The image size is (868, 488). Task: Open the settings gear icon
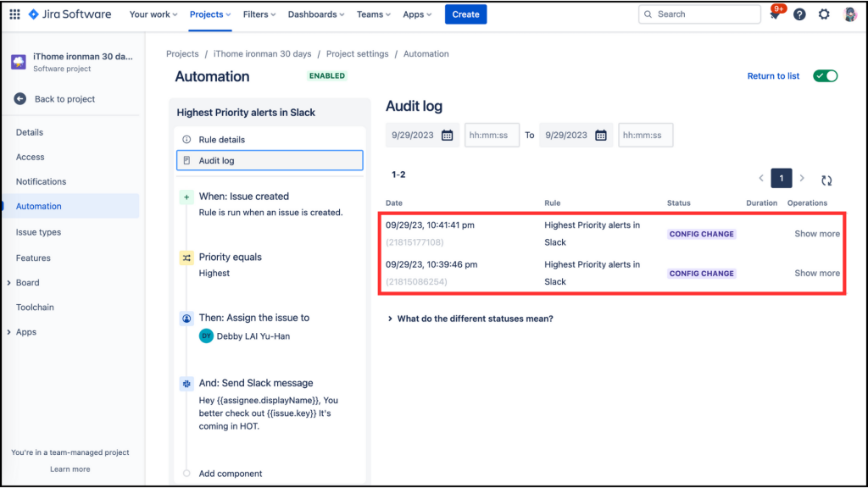point(824,14)
